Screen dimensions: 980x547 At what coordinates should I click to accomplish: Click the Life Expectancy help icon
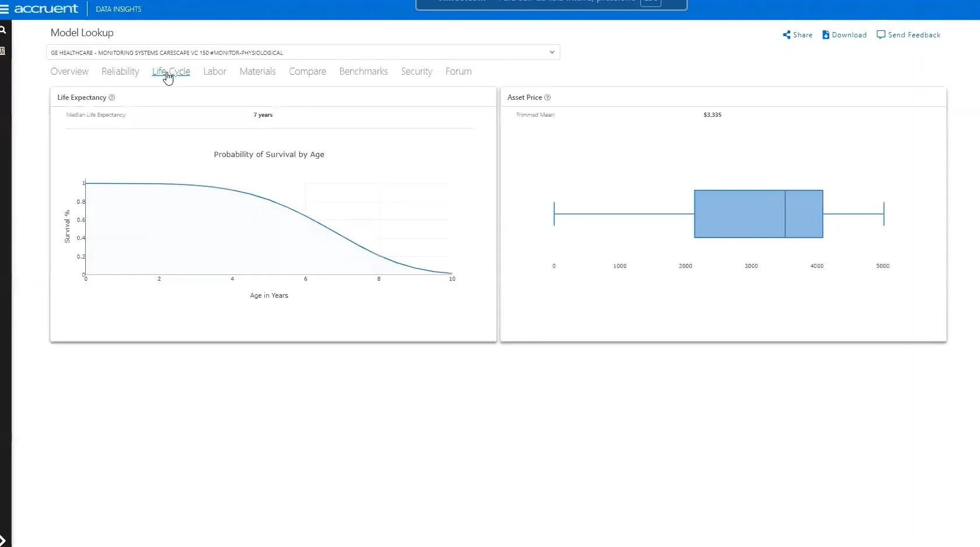click(x=112, y=97)
